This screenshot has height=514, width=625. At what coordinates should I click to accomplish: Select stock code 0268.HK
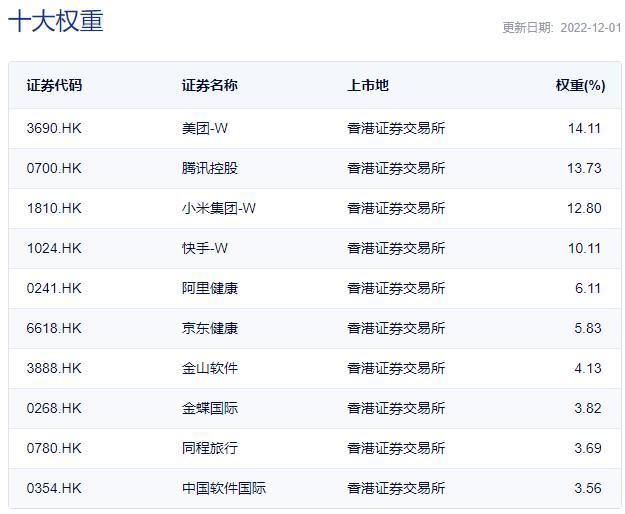[54, 408]
